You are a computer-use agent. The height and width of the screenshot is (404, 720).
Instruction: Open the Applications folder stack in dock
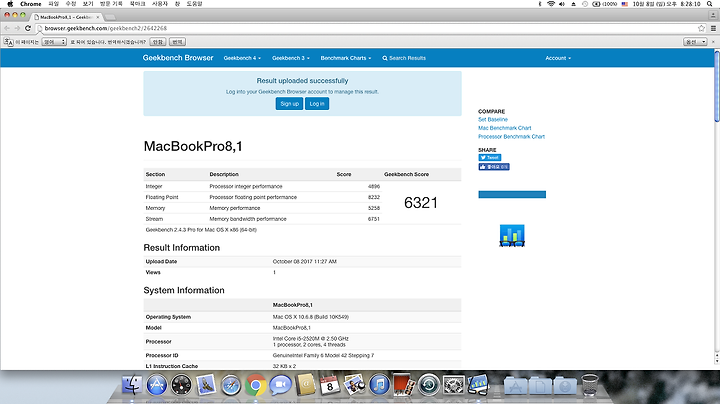pyautogui.click(x=516, y=386)
